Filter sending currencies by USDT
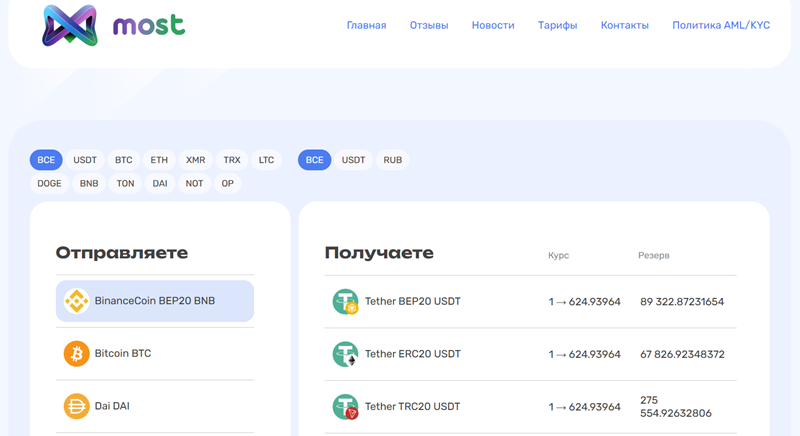This screenshot has width=800, height=436. (85, 160)
